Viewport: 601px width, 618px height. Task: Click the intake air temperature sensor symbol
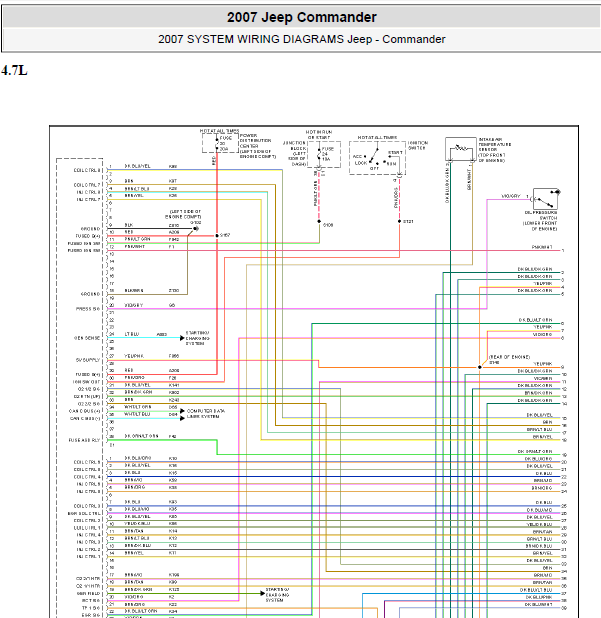point(461,149)
